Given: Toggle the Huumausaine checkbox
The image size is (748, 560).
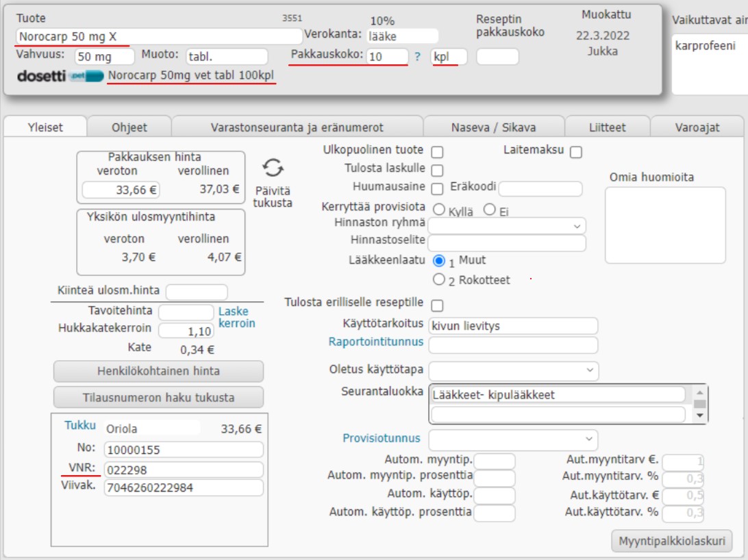Looking at the screenshot, I should [x=437, y=189].
